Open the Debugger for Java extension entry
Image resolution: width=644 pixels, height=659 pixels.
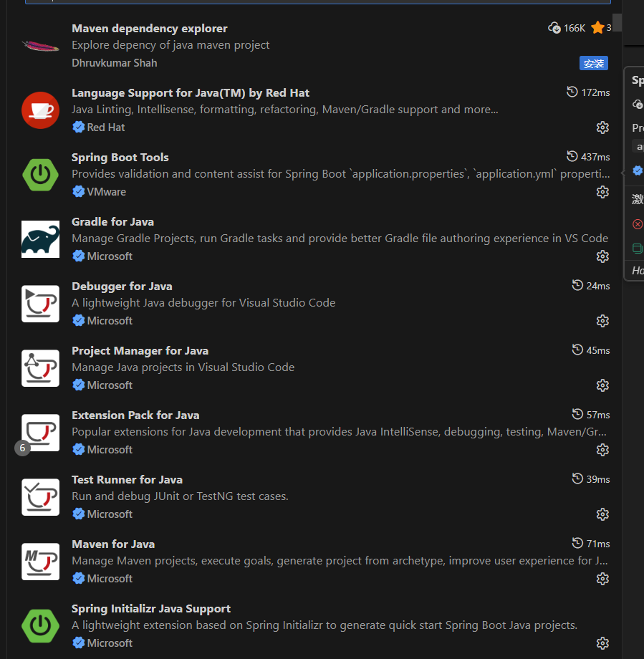pyautogui.click(x=122, y=287)
